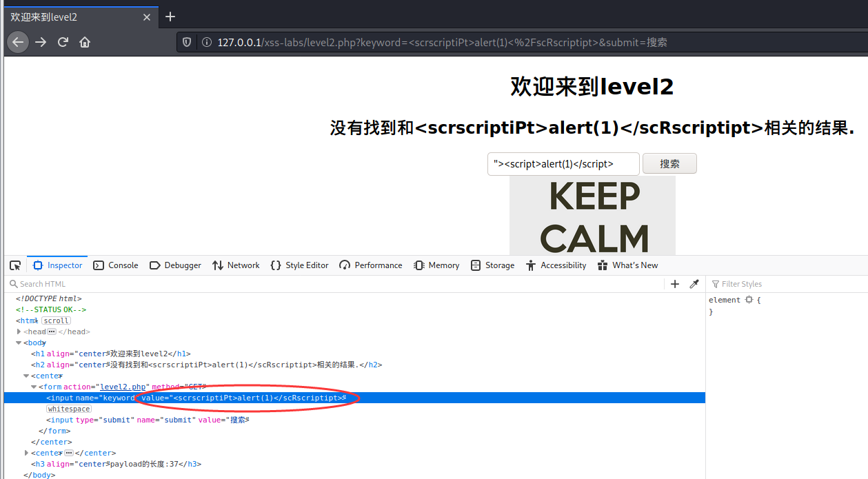Click the element rule selector highlighter icon
This screenshot has width=868, height=479.
point(749,300)
